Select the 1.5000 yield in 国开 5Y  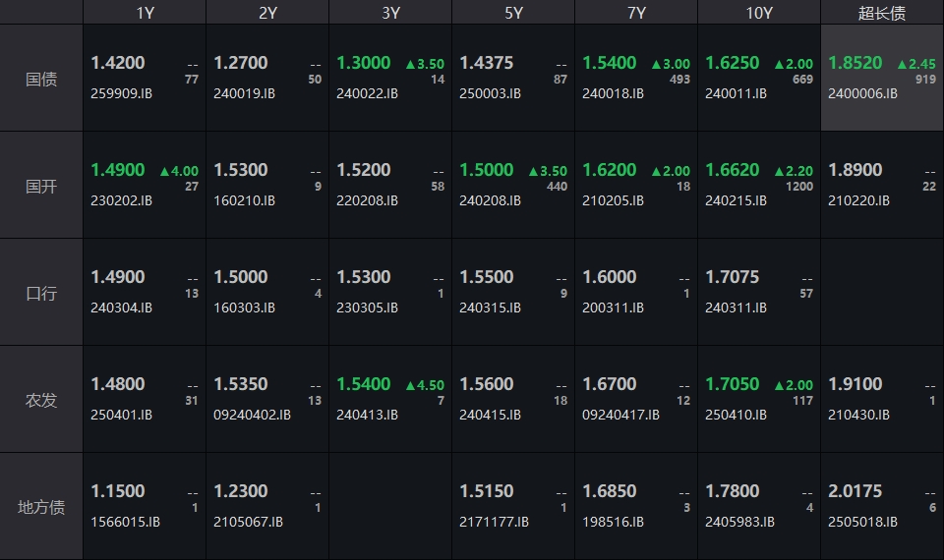click(x=486, y=170)
